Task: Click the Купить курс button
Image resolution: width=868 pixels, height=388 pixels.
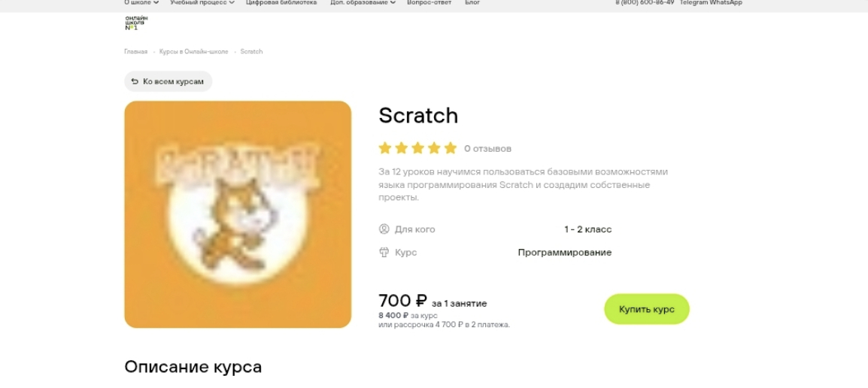Action: click(x=647, y=309)
